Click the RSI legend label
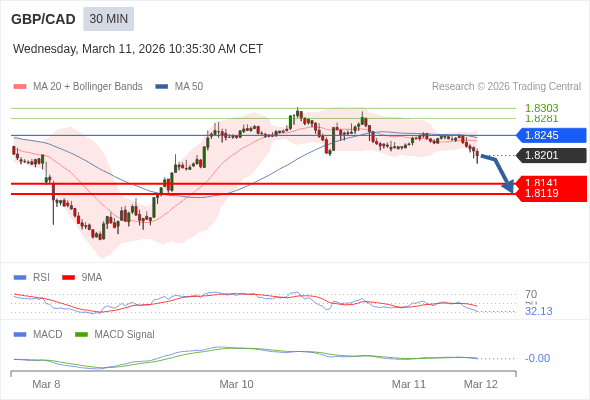The width and height of the screenshot is (590, 400). click(41, 278)
